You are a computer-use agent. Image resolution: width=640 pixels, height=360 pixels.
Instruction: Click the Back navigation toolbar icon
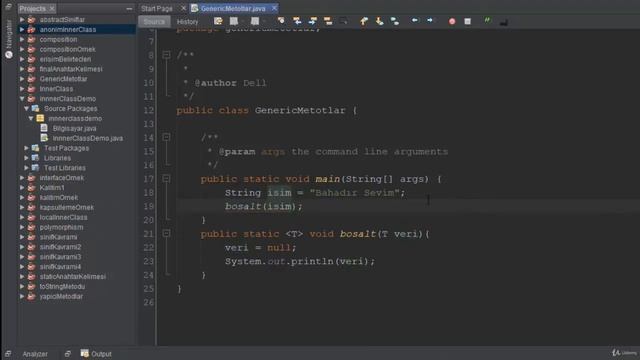click(234, 21)
